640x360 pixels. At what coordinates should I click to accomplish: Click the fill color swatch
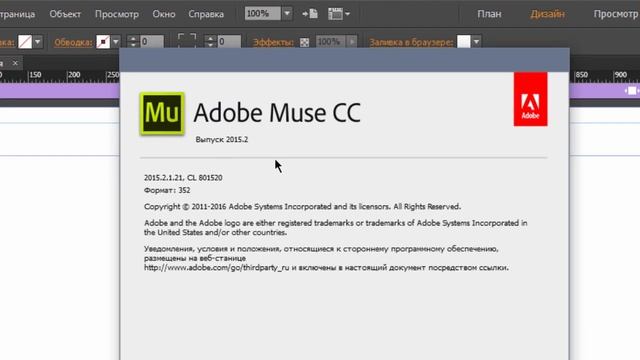click(25, 42)
